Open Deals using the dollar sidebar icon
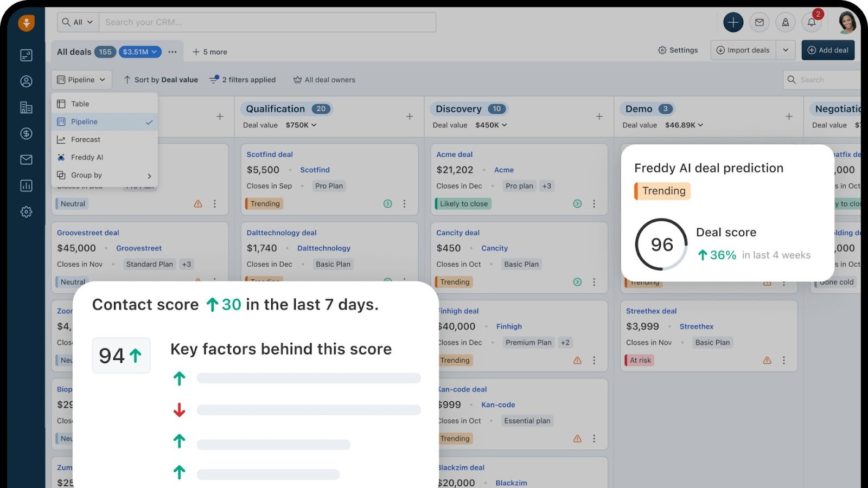 [25, 133]
